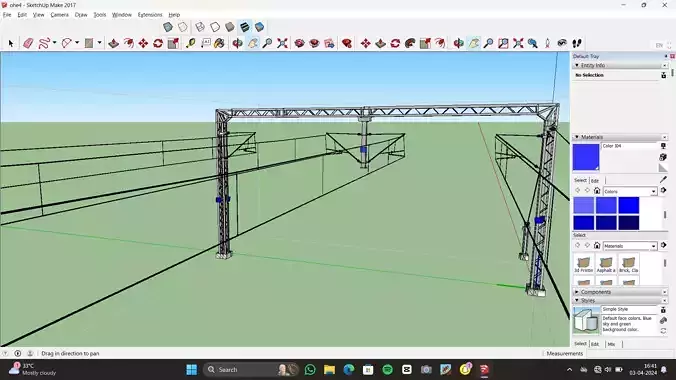676x380 pixels.
Task: Click the Update Style refresh icon
Action: pos(663,331)
